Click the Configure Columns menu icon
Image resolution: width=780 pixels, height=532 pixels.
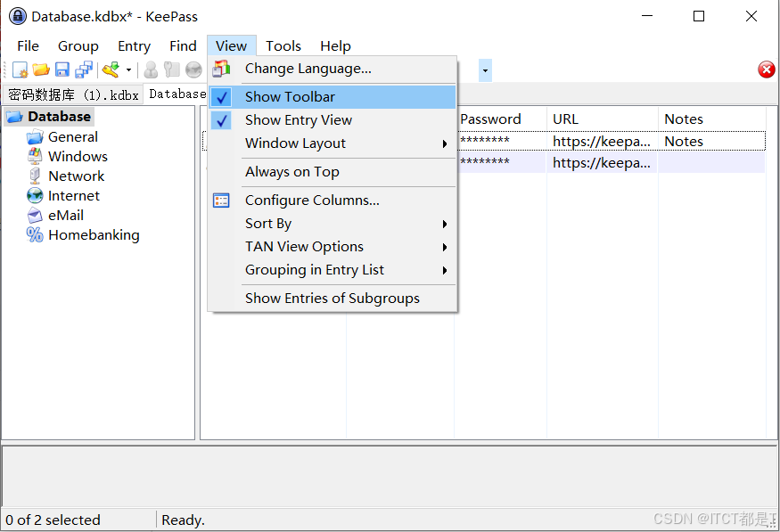click(x=221, y=201)
